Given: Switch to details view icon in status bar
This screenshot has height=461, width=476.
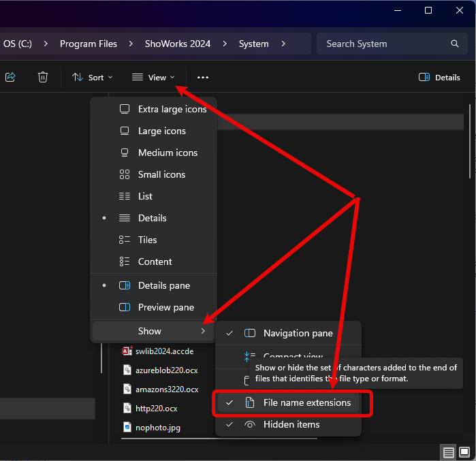Looking at the screenshot, I should [448, 452].
